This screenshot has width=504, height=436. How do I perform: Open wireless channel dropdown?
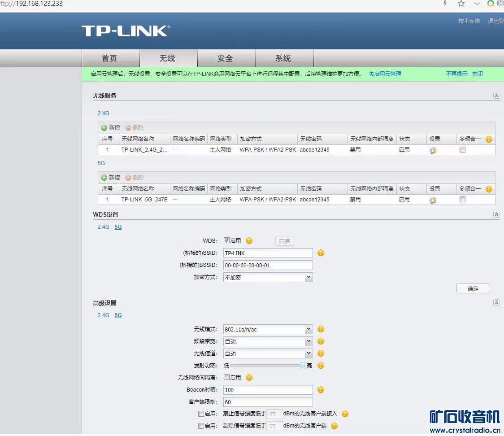(x=268, y=353)
